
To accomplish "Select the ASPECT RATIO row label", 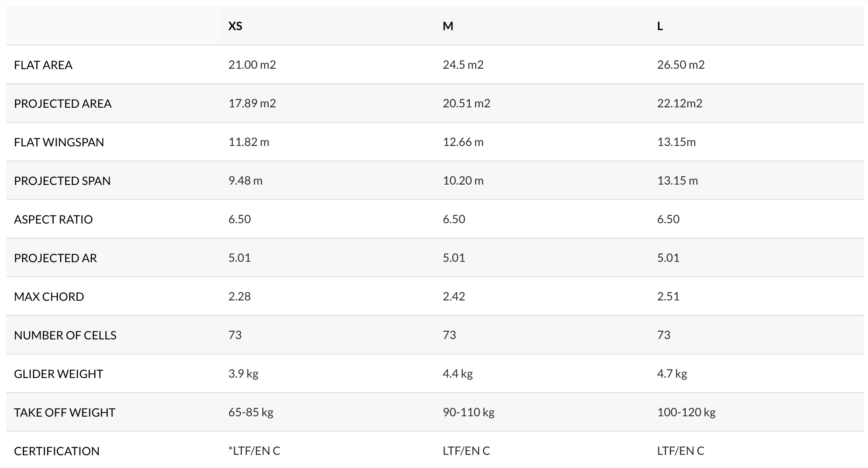I will 53,219.
